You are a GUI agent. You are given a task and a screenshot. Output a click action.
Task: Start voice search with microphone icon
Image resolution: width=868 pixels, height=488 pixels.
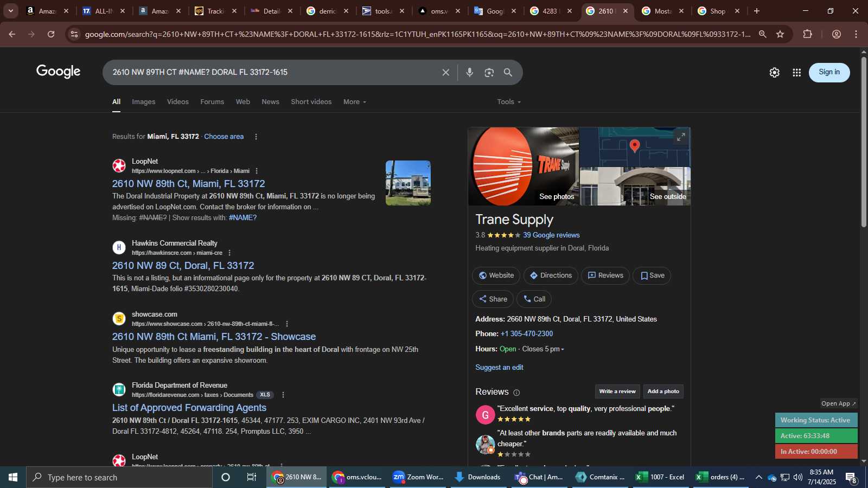pos(469,73)
